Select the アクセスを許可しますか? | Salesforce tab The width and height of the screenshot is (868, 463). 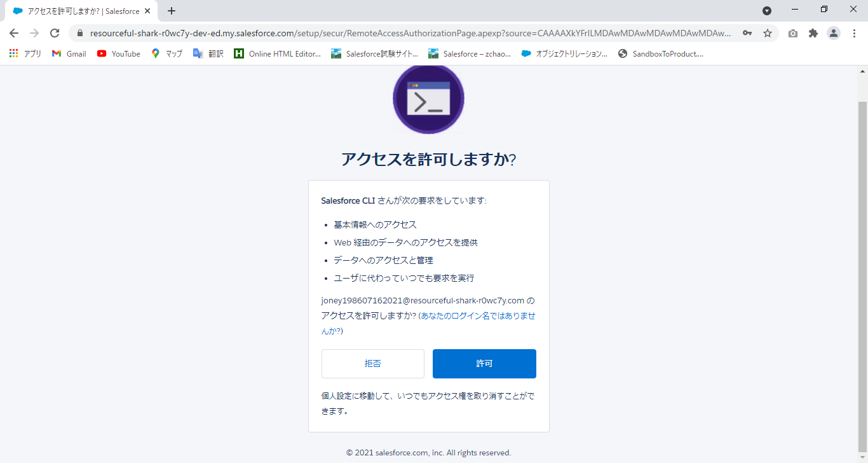click(x=83, y=11)
